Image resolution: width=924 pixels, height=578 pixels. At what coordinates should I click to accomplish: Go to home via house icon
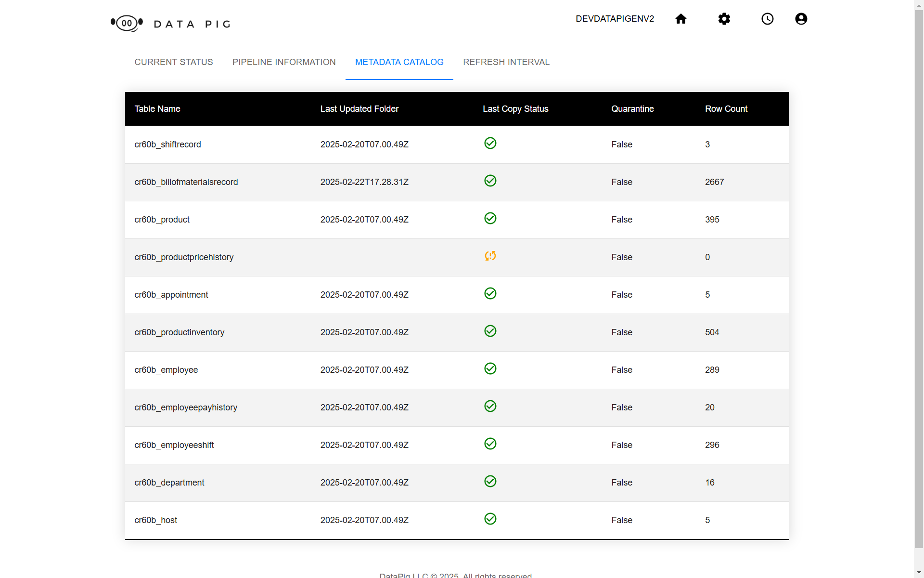680,19
